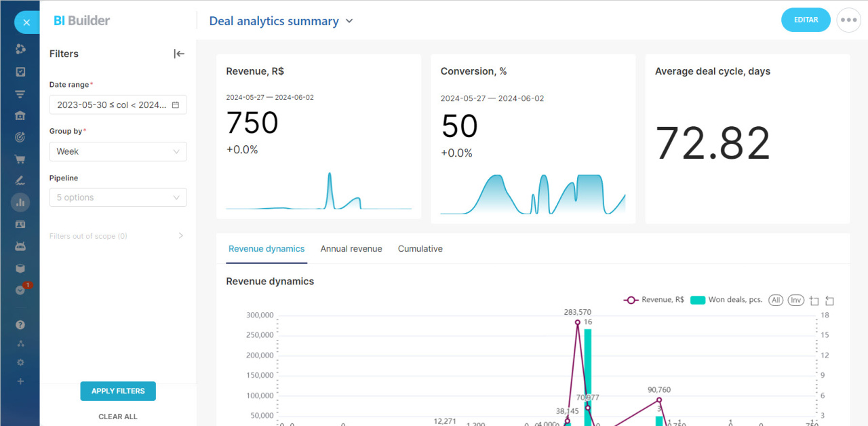The image size is (868, 426).
Task: Click the APPLY FILTERS button
Action: [x=118, y=391]
